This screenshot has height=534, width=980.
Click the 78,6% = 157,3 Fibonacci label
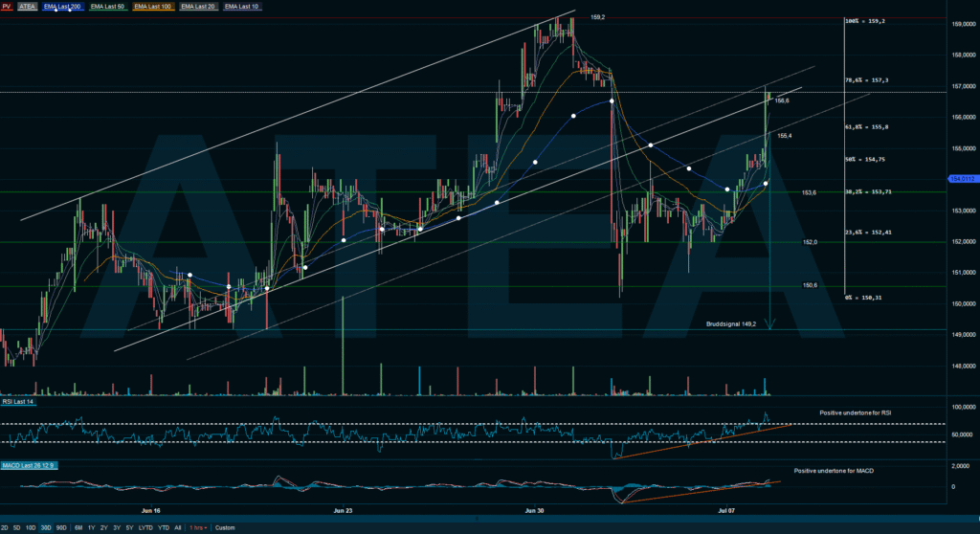point(866,80)
